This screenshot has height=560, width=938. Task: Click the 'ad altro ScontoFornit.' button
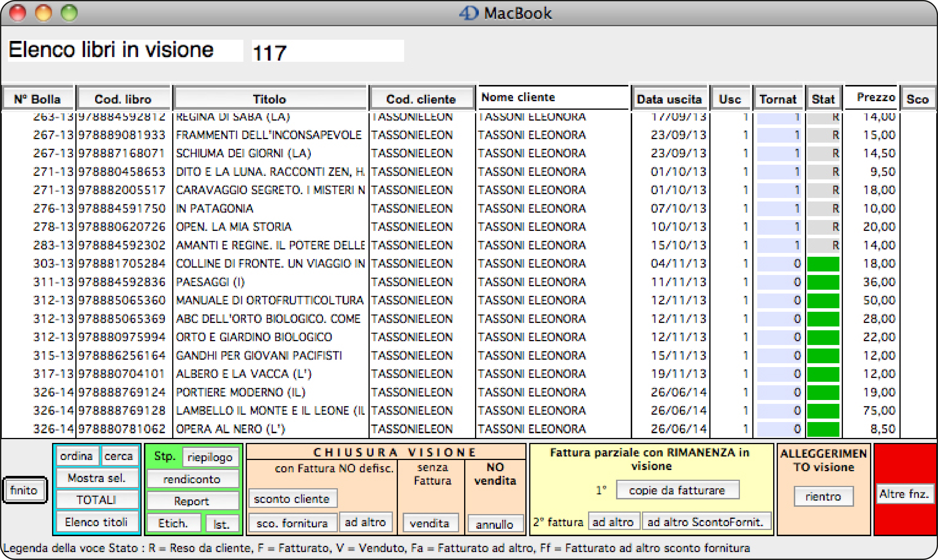(x=707, y=522)
